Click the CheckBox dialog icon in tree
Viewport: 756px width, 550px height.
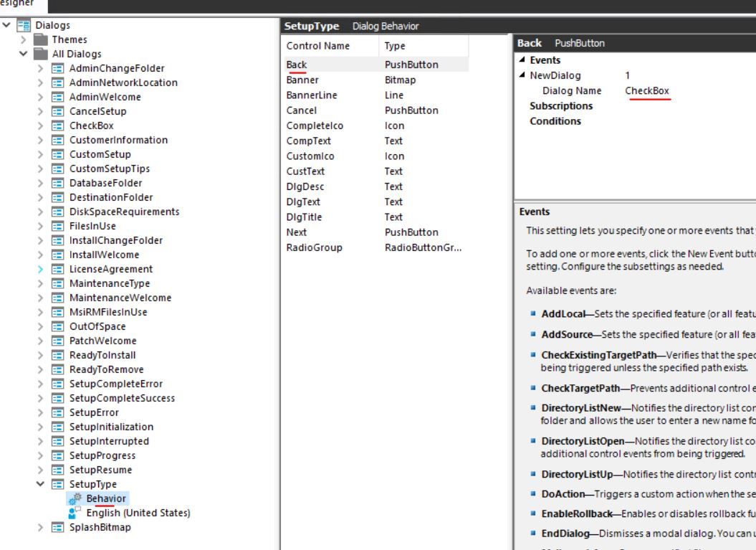(x=57, y=126)
